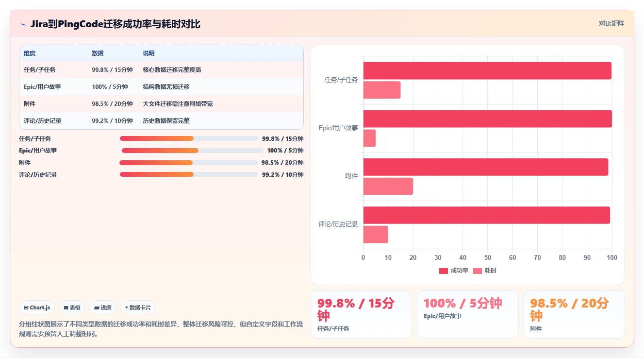
Task: Click the description paragraph starting 分组柱状图
Action: 161,328
